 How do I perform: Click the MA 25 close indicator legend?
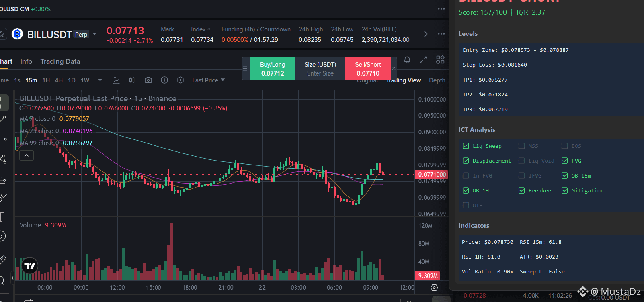click(56, 131)
